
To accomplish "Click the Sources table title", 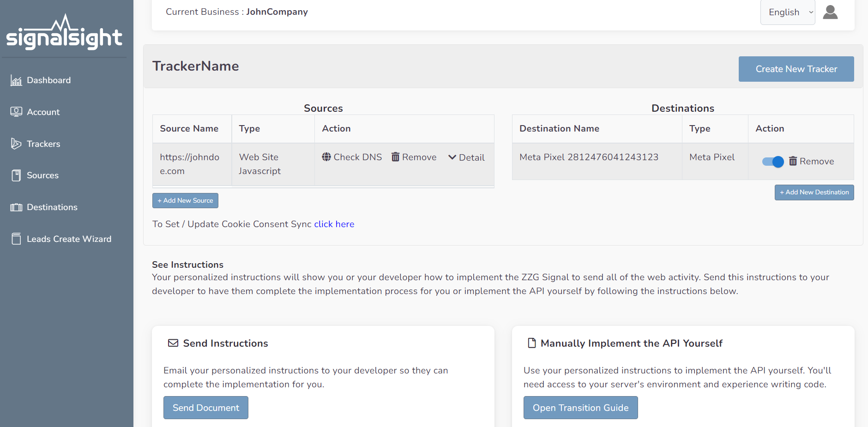I will click(323, 108).
